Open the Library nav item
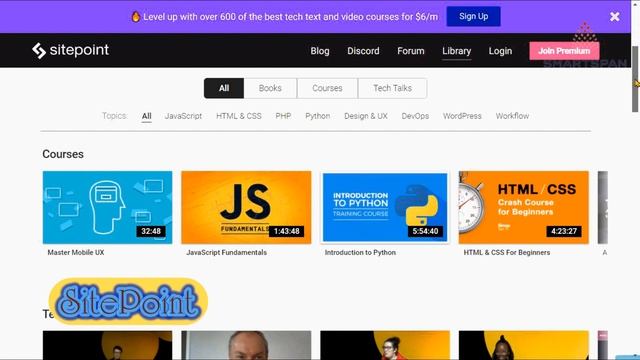 point(457,51)
